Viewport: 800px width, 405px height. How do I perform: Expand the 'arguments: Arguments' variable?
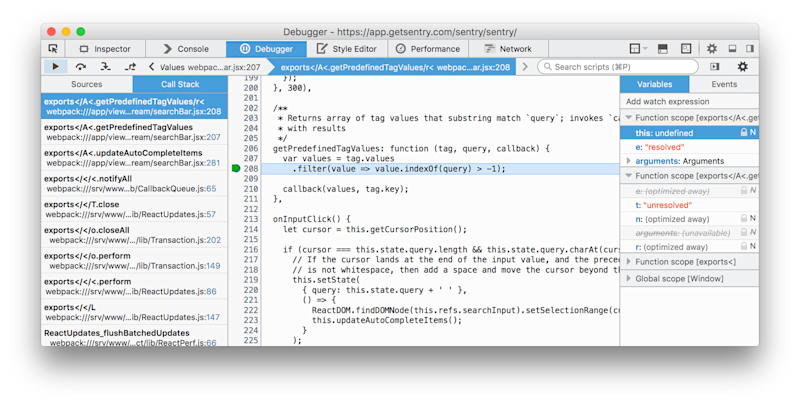coord(629,161)
